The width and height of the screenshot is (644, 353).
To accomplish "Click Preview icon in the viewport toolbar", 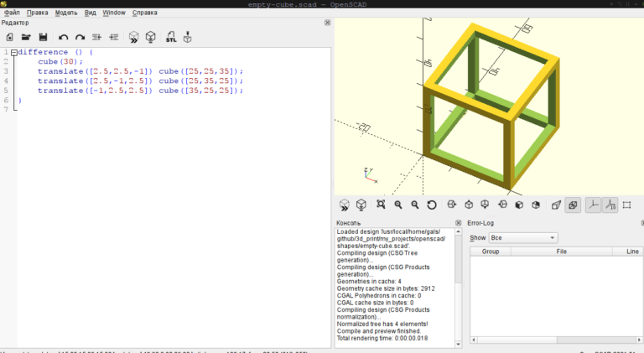I will click(344, 205).
